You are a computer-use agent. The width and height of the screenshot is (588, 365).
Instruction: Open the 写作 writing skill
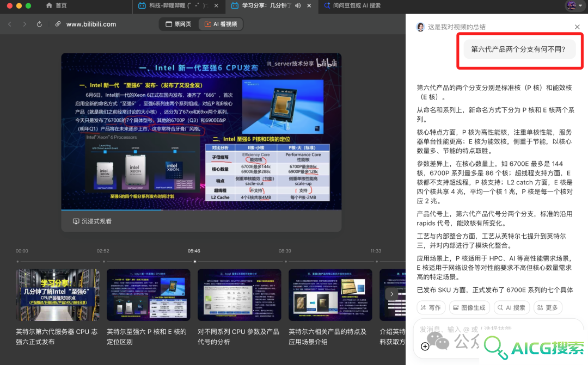431,308
